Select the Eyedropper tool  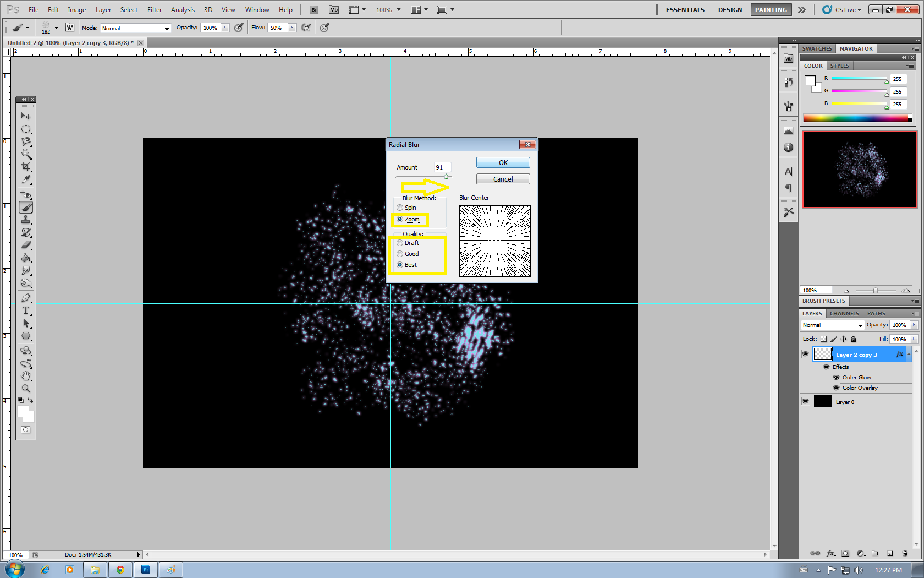26,179
